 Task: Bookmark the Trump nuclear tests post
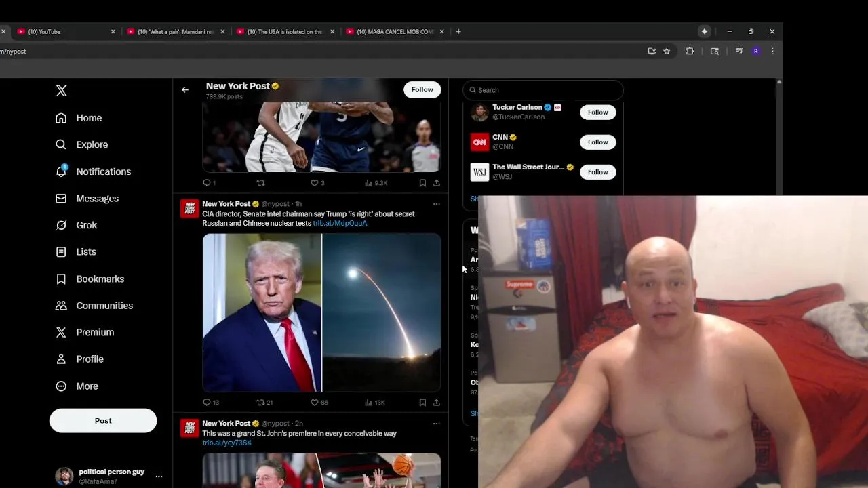click(x=422, y=402)
